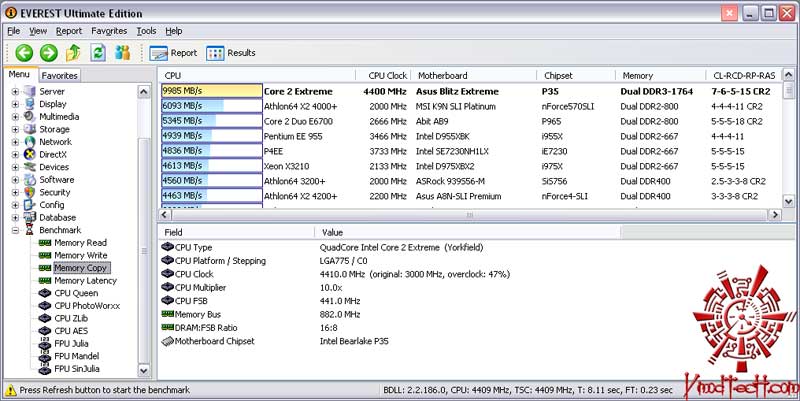Select the Server icon in the tree
Image resolution: width=800 pixels, height=401 pixels.
point(30,91)
